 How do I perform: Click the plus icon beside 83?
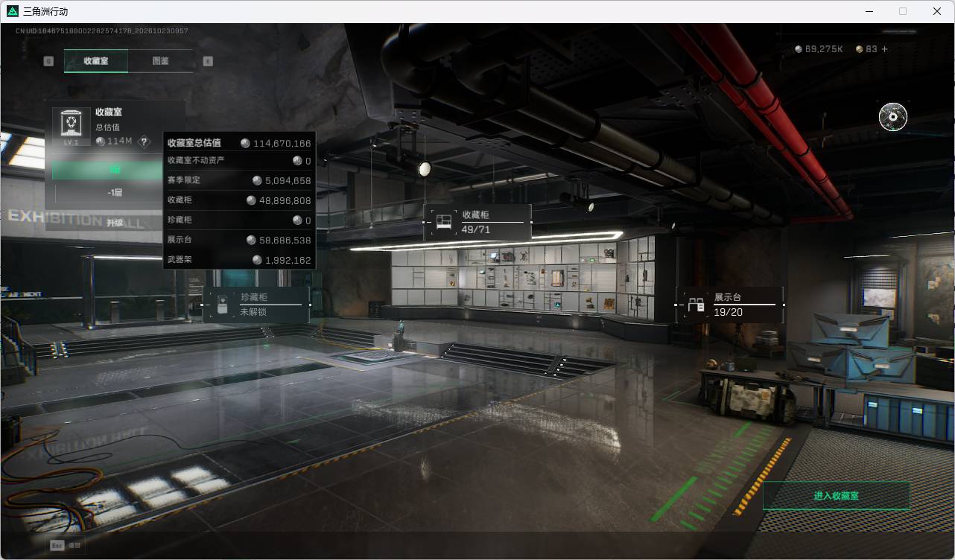(x=884, y=49)
